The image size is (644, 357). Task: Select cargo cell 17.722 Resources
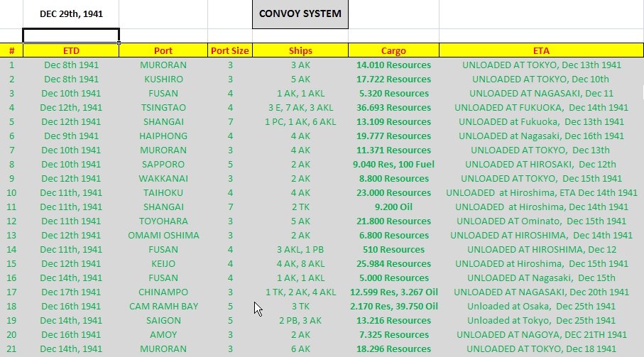[x=393, y=79]
